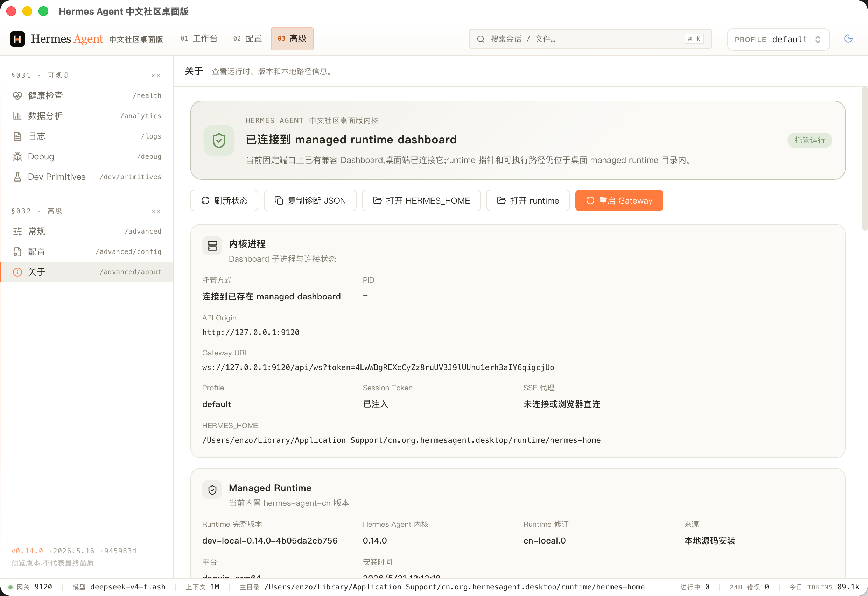Click the 打开 runtime button label

coord(535,201)
